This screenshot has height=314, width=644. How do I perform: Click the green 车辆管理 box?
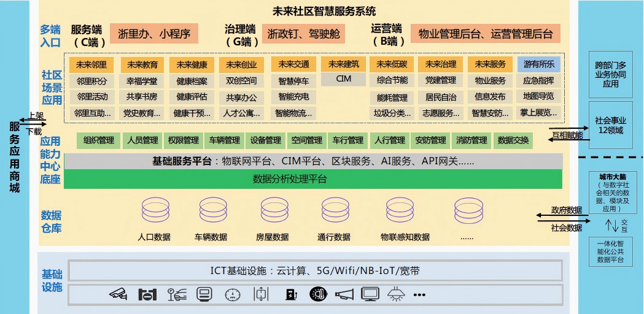coord(224,141)
